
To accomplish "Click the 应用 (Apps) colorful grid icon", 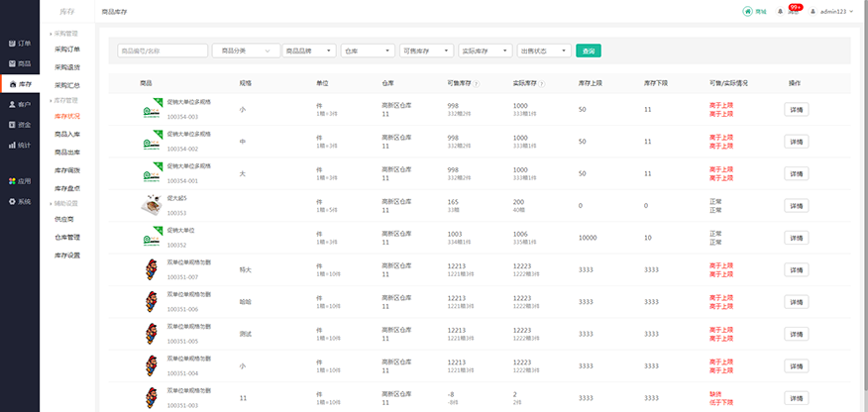I will [x=20, y=181].
